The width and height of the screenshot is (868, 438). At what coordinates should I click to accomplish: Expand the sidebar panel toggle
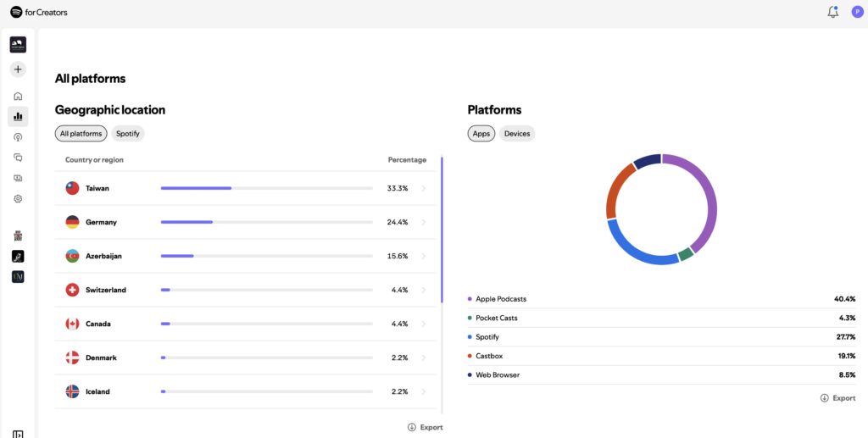[x=18, y=435]
